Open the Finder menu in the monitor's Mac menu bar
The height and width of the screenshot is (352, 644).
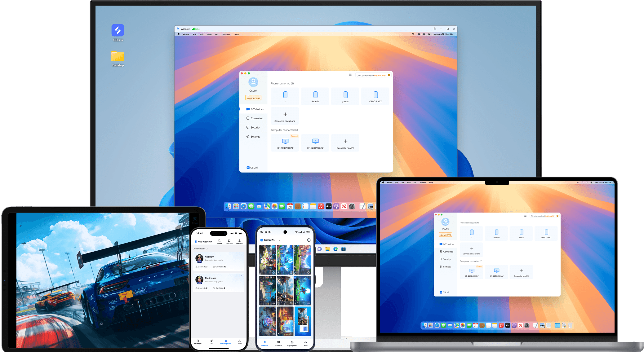[x=186, y=34]
